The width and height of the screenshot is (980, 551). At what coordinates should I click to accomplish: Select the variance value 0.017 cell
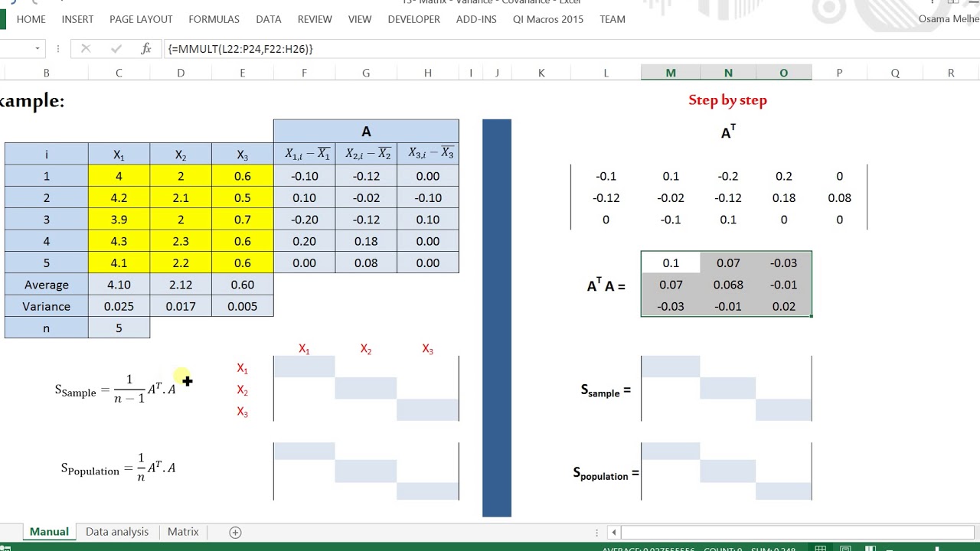tap(181, 306)
